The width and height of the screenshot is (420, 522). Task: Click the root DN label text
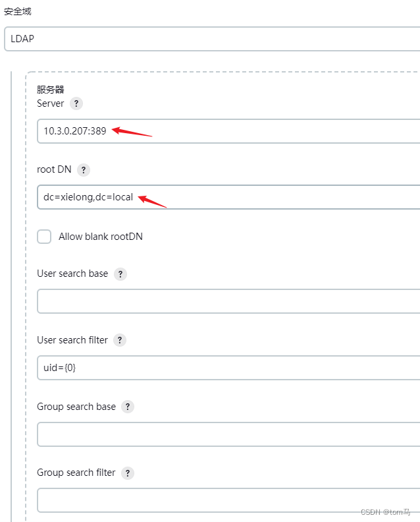pyautogui.click(x=54, y=169)
